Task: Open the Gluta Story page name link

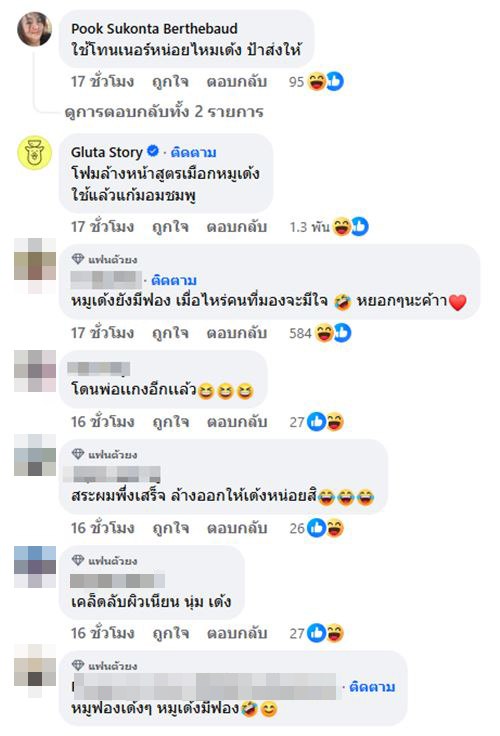Action: click(x=107, y=152)
